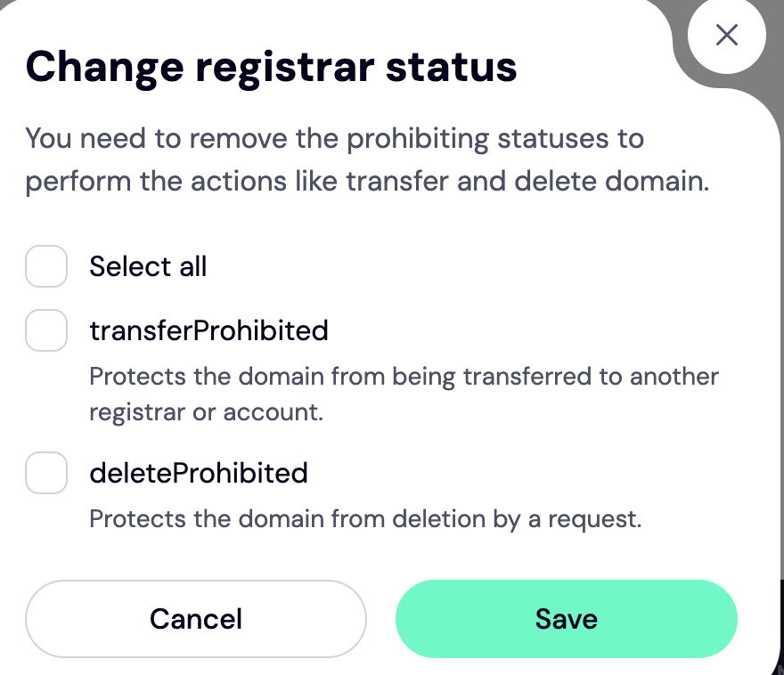
Task: Click the 'Select all' label text
Action: click(x=148, y=266)
